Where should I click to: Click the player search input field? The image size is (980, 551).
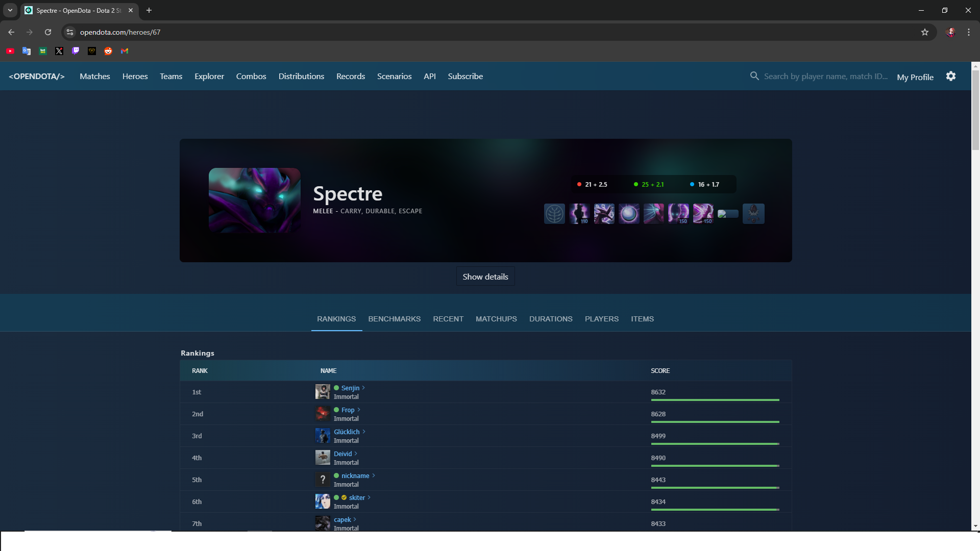(x=825, y=77)
